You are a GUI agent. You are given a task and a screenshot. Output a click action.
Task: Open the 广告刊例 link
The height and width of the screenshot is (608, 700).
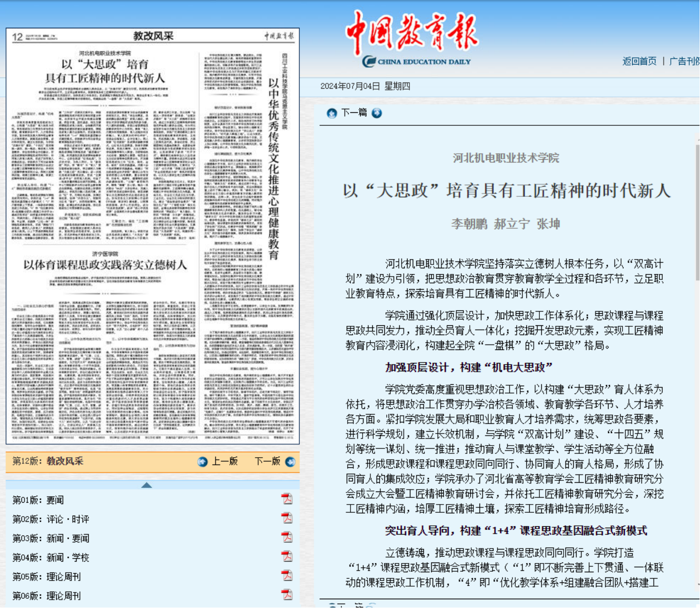(684, 61)
